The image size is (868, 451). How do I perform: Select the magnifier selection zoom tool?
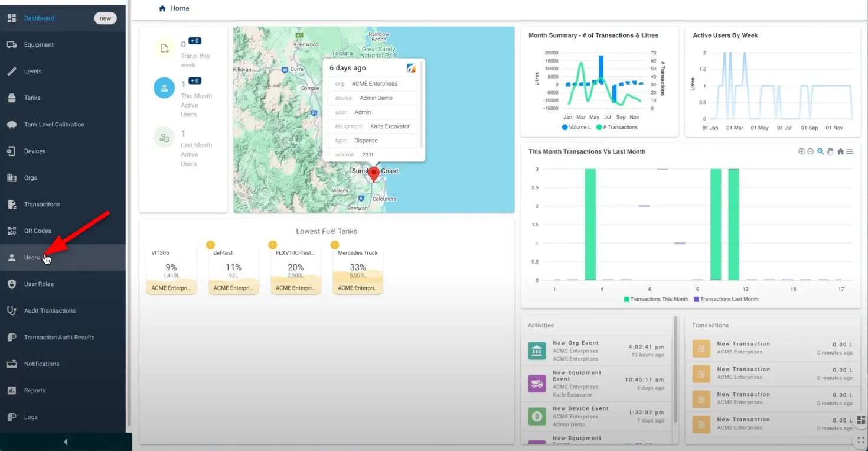pyautogui.click(x=820, y=152)
